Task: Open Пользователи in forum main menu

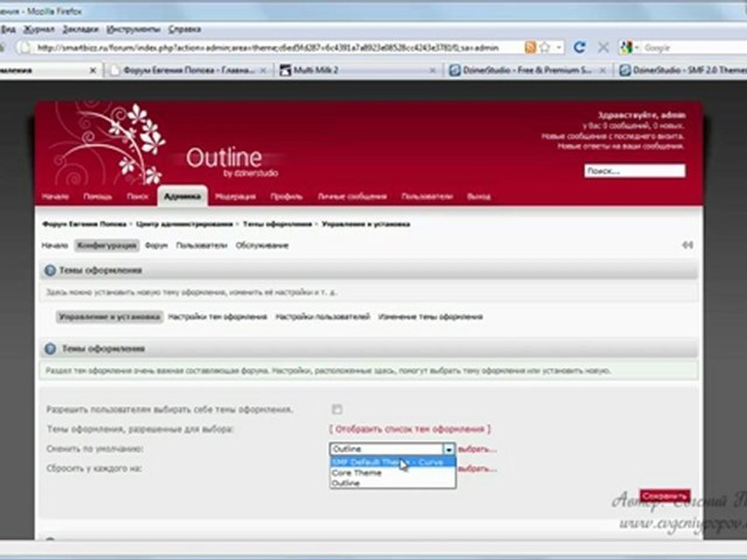Action: (427, 196)
